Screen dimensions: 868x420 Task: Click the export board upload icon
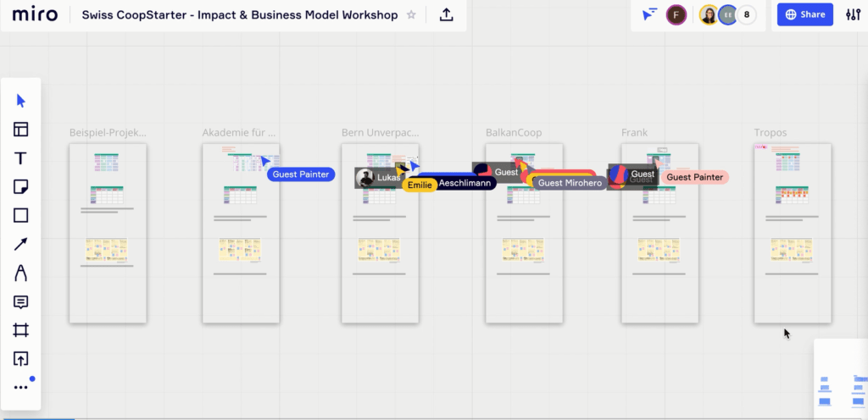(x=447, y=15)
